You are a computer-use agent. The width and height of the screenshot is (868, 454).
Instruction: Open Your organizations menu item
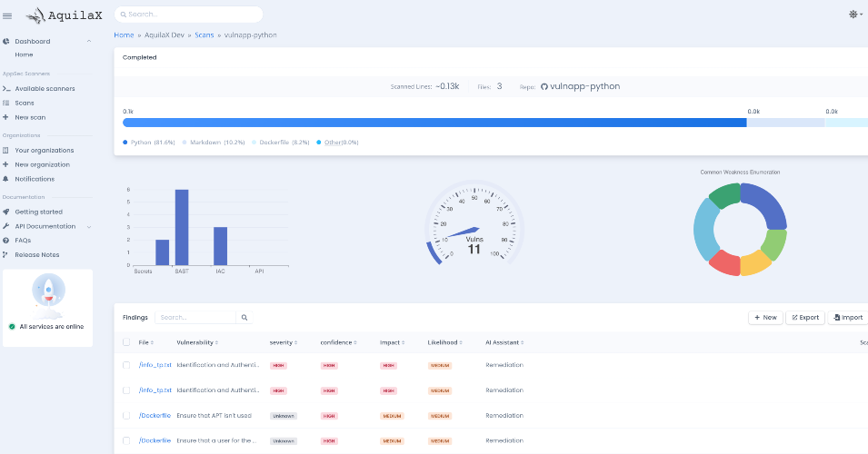[x=45, y=151]
